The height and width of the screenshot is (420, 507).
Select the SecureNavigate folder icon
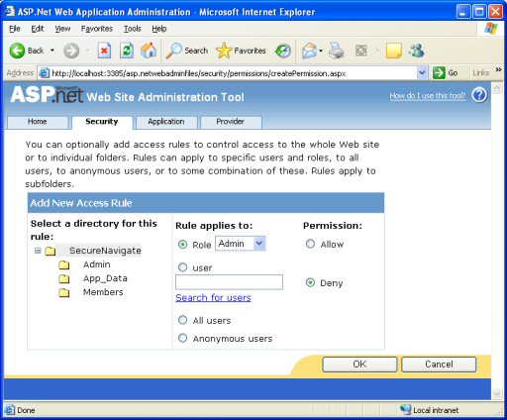coord(51,251)
